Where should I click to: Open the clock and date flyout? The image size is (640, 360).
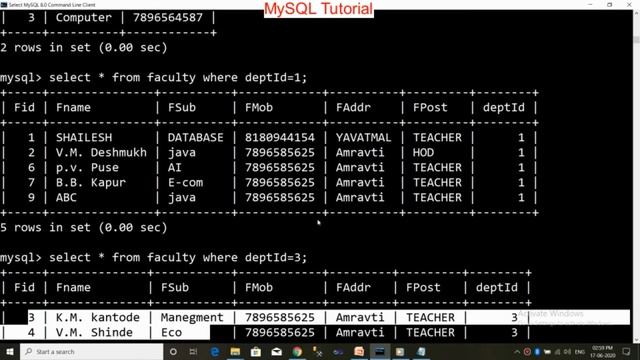point(602,352)
